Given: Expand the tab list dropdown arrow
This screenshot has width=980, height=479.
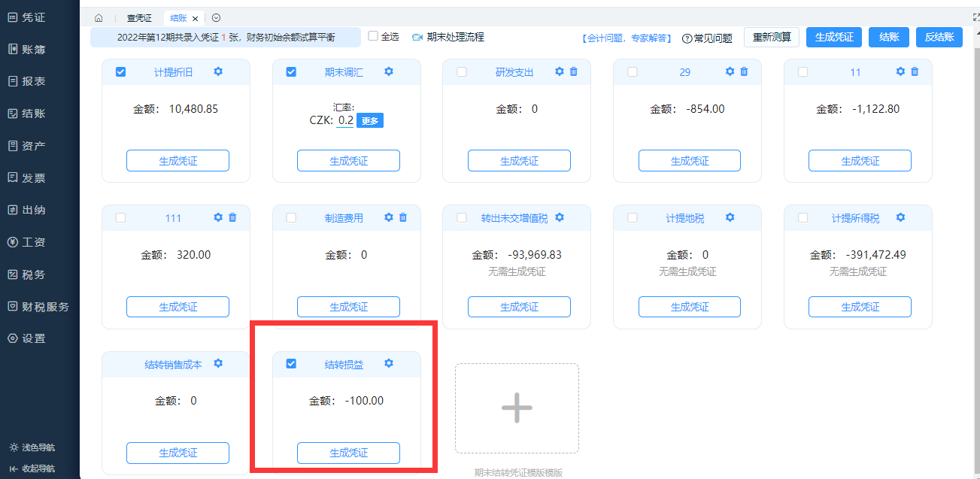Looking at the screenshot, I should [x=217, y=18].
